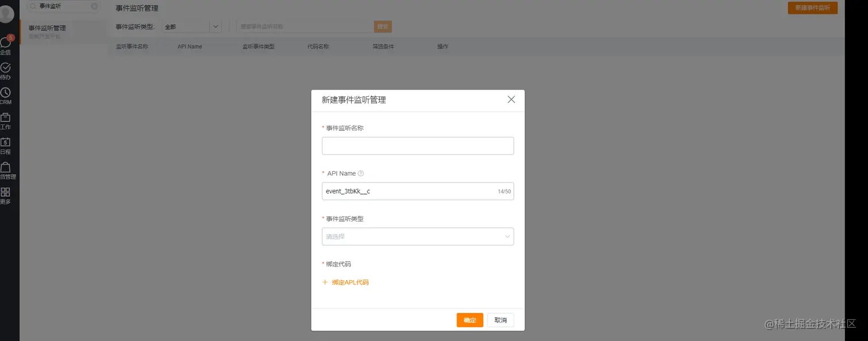Viewport: 868px width, 341px height.
Task: Click the 新建事件监听 button
Action: 812,8
